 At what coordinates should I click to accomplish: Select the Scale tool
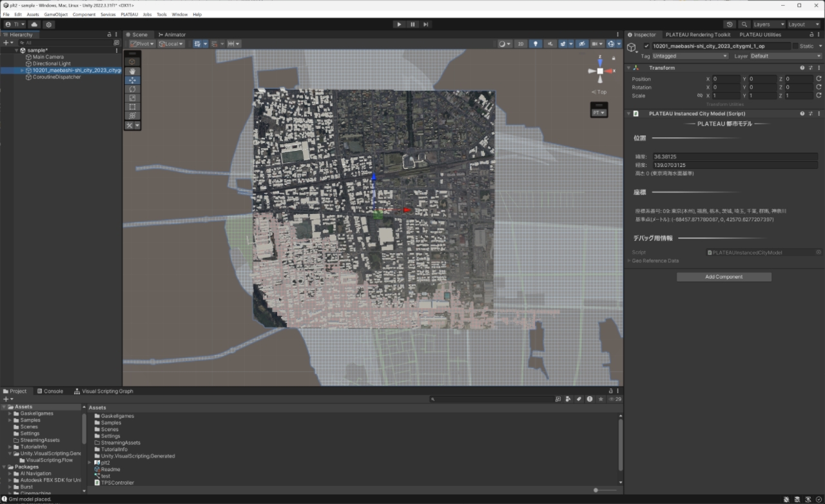(x=132, y=98)
